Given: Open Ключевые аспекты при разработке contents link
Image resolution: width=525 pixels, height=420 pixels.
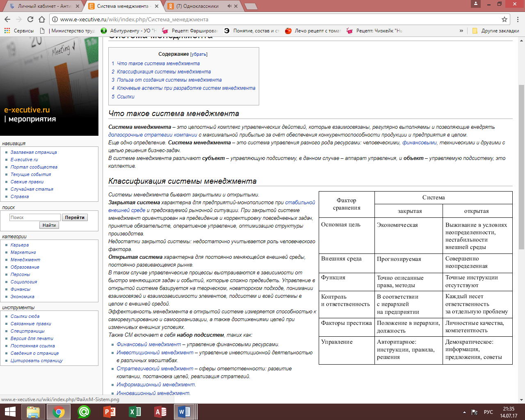Looking at the screenshot, I should (186, 88).
